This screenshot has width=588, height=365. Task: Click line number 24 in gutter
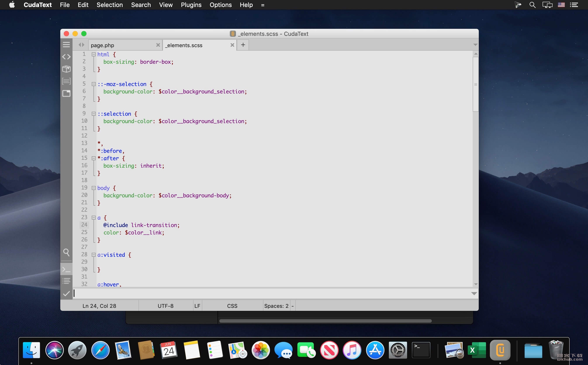(x=84, y=225)
